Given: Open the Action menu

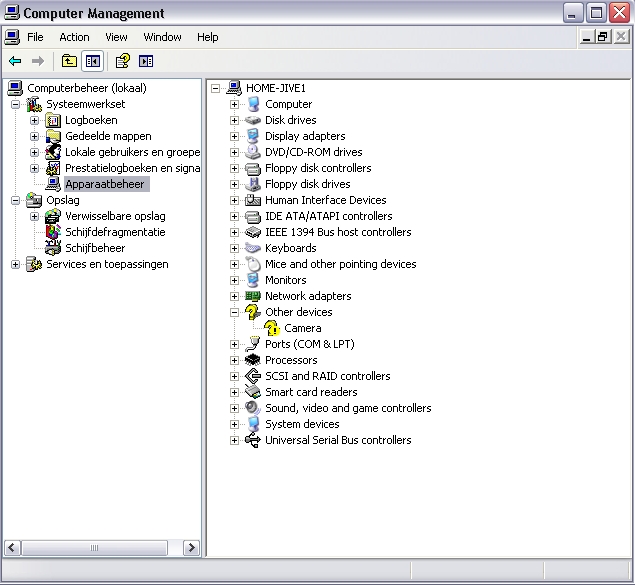Looking at the screenshot, I should (74, 37).
